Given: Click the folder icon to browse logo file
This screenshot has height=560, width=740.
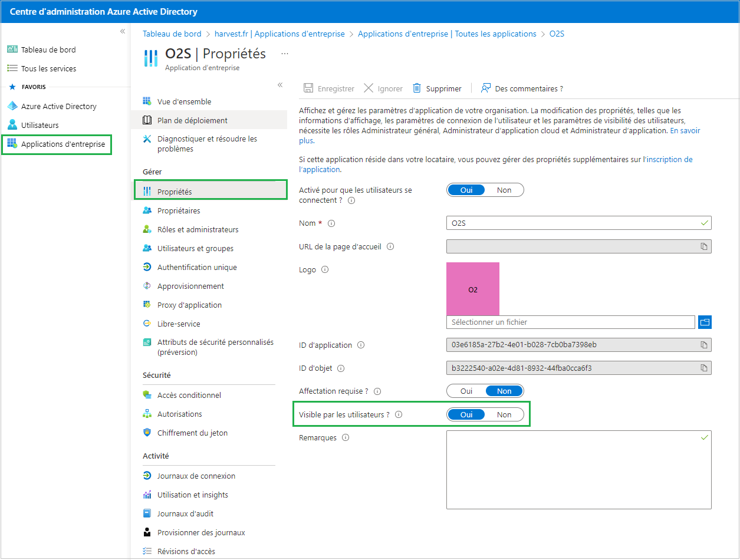Looking at the screenshot, I should pyautogui.click(x=705, y=322).
